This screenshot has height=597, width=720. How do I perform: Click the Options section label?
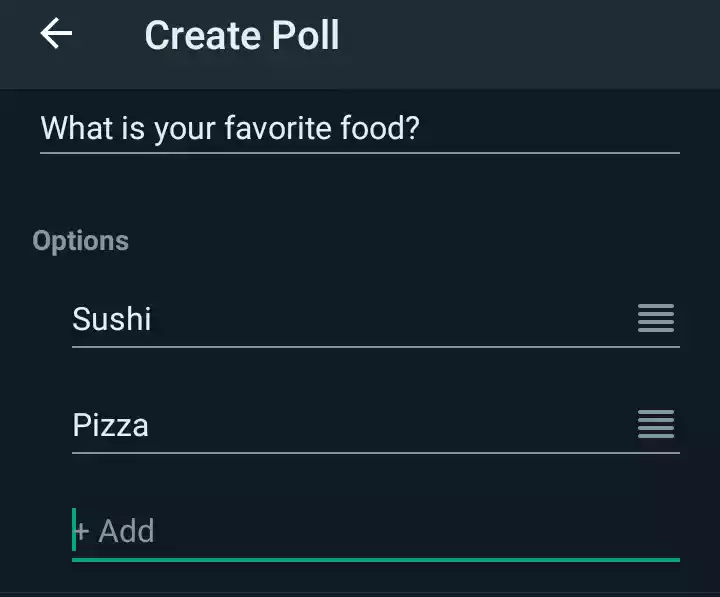tap(81, 241)
